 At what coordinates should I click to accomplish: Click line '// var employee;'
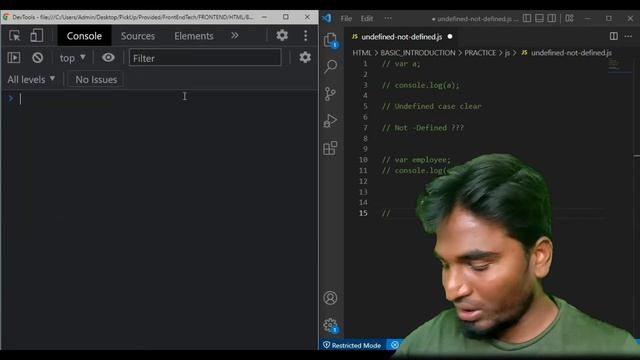click(x=416, y=160)
